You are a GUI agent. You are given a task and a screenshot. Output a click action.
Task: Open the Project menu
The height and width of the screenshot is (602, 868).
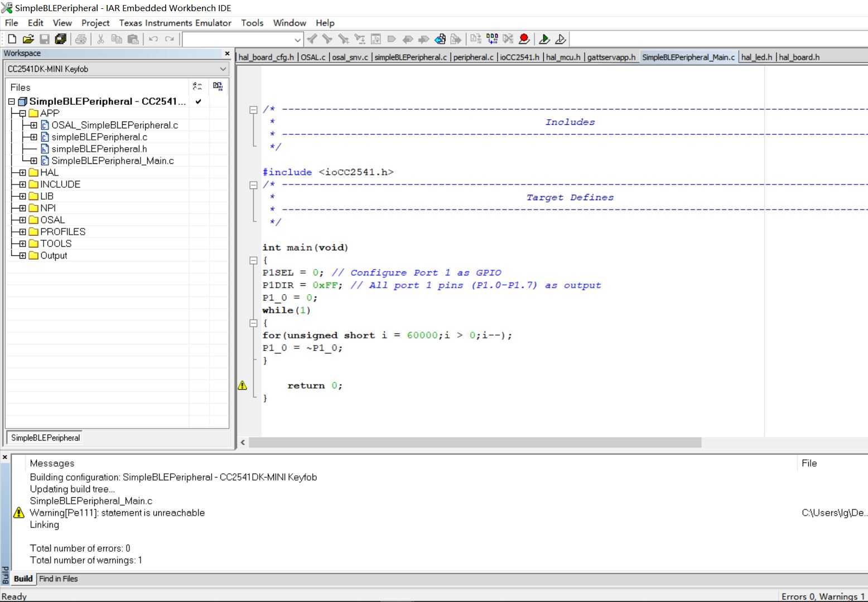95,23
